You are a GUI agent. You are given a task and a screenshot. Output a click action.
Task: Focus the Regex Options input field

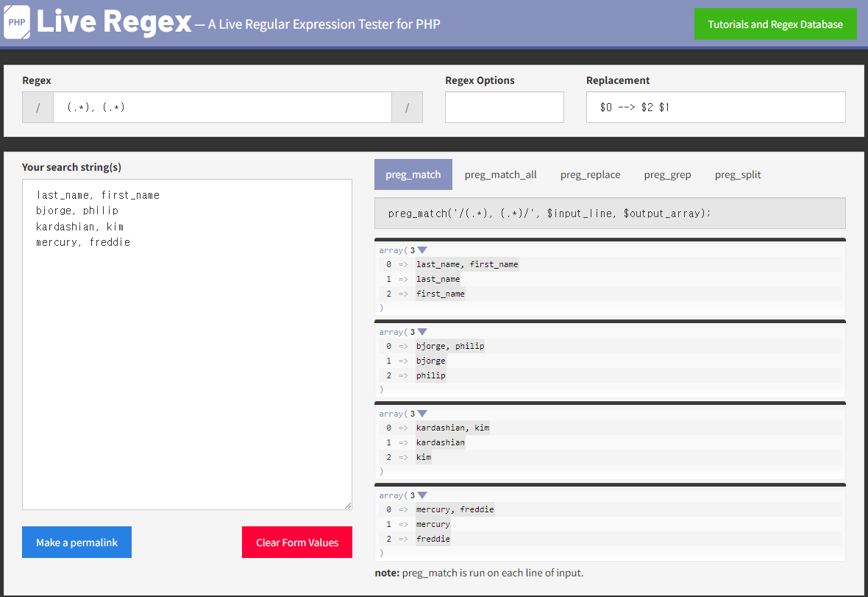505,107
